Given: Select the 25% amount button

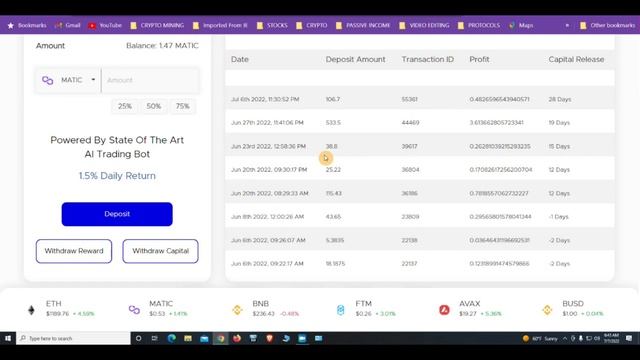Looking at the screenshot, I should 125,106.
